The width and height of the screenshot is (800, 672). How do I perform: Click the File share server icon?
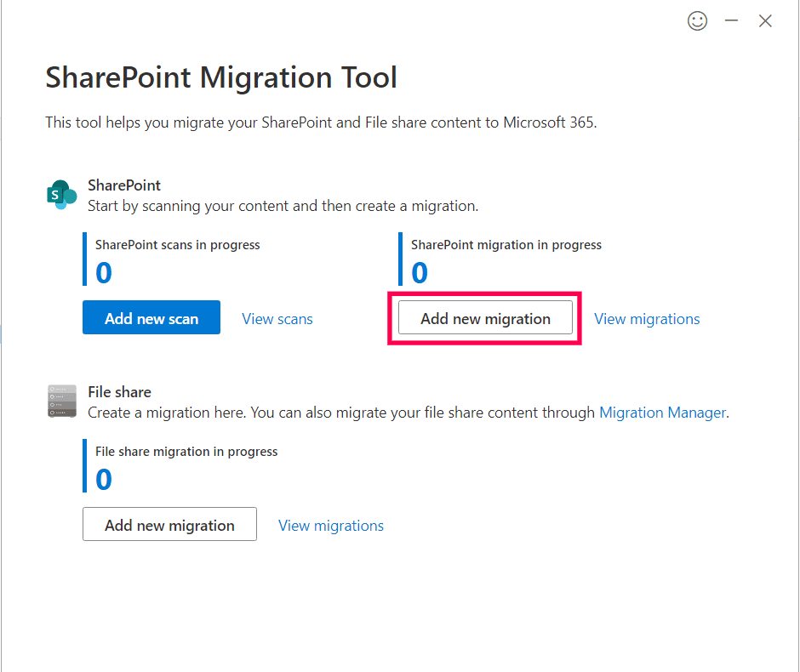(x=62, y=401)
